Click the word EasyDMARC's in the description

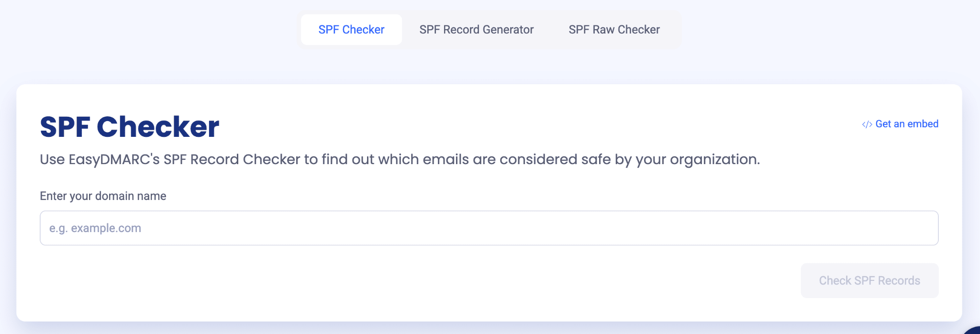tap(114, 159)
